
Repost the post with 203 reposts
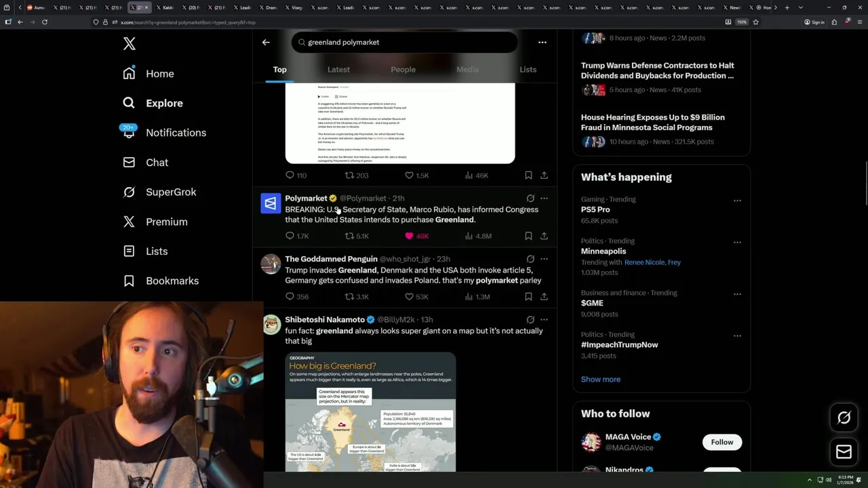coord(356,176)
